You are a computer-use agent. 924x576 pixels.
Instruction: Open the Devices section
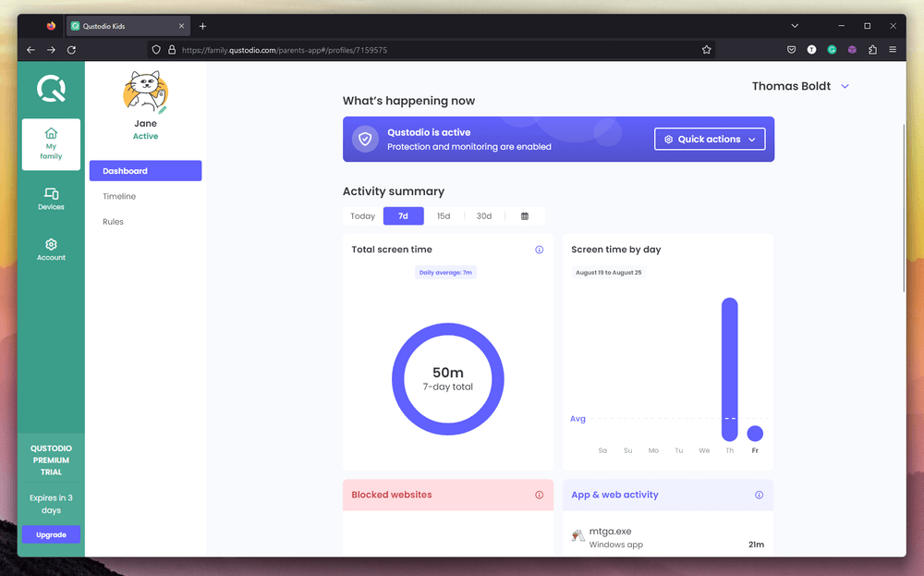51,200
